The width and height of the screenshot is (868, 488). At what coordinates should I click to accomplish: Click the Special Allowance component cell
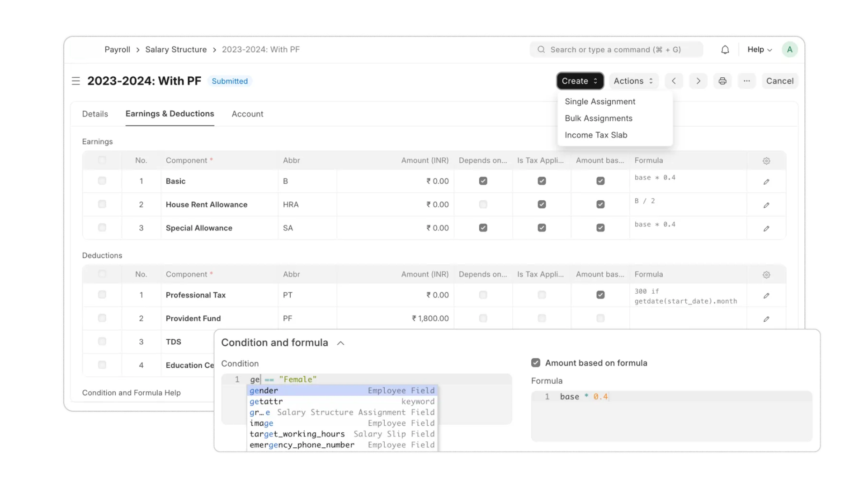tap(219, 228)
